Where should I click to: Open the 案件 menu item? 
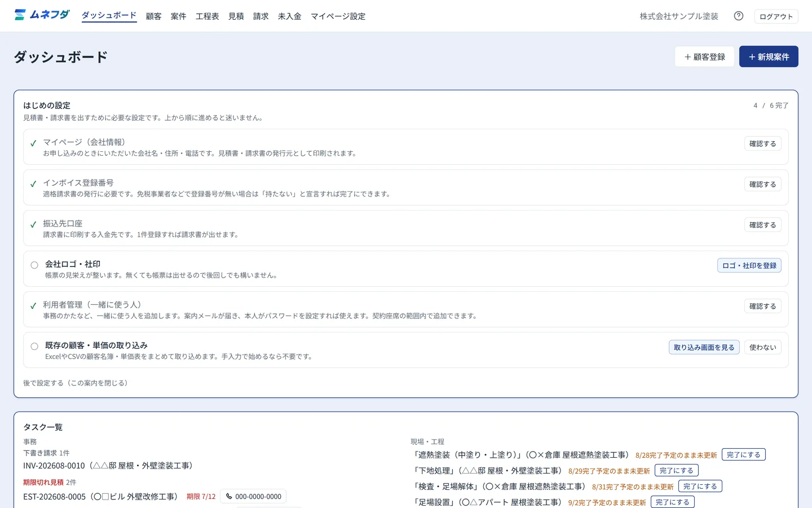[x=178, y=16]
